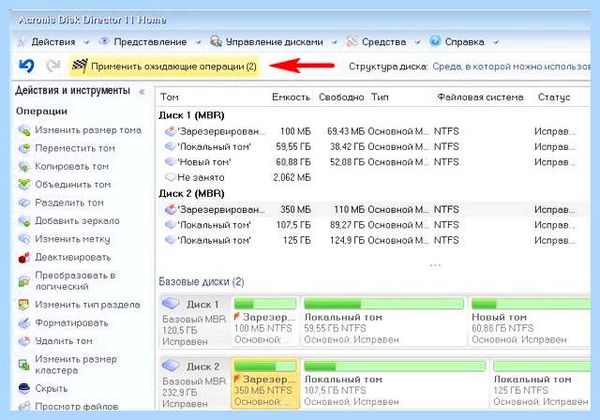Image resolution: width=600 pixels, height=420 pixels.
Task: Expand the dropdown arrow next to Управление дисками
Action: click(334, 42)
